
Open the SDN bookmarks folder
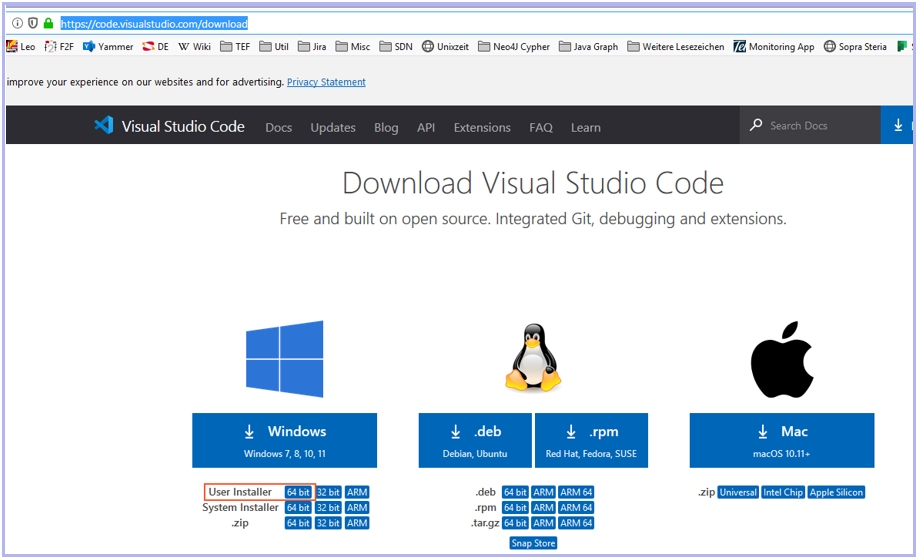(396, 46)
